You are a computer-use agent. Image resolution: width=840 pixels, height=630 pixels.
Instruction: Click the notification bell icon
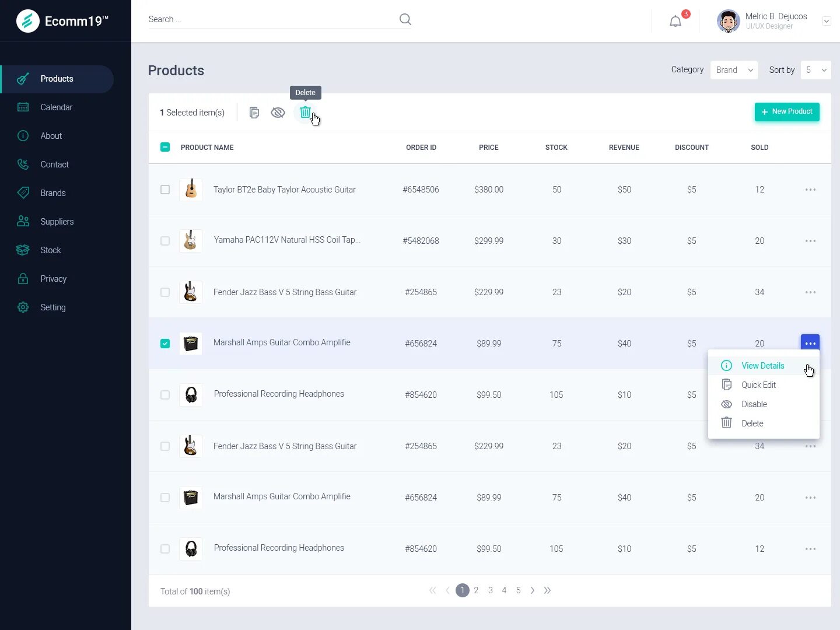tap(675, 20)
